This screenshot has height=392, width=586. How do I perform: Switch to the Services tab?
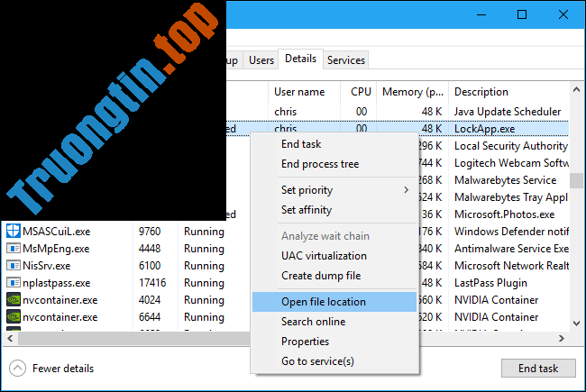pos(346,60)
